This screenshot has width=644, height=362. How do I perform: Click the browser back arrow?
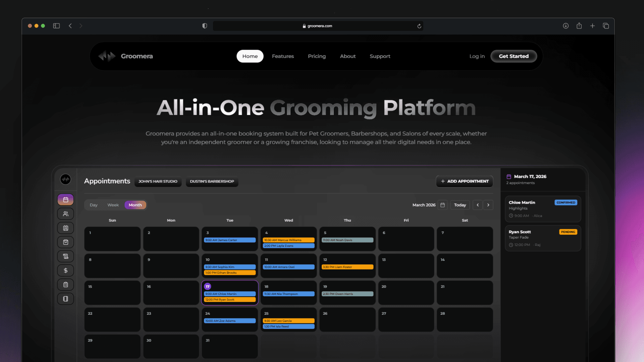(70, 26)
